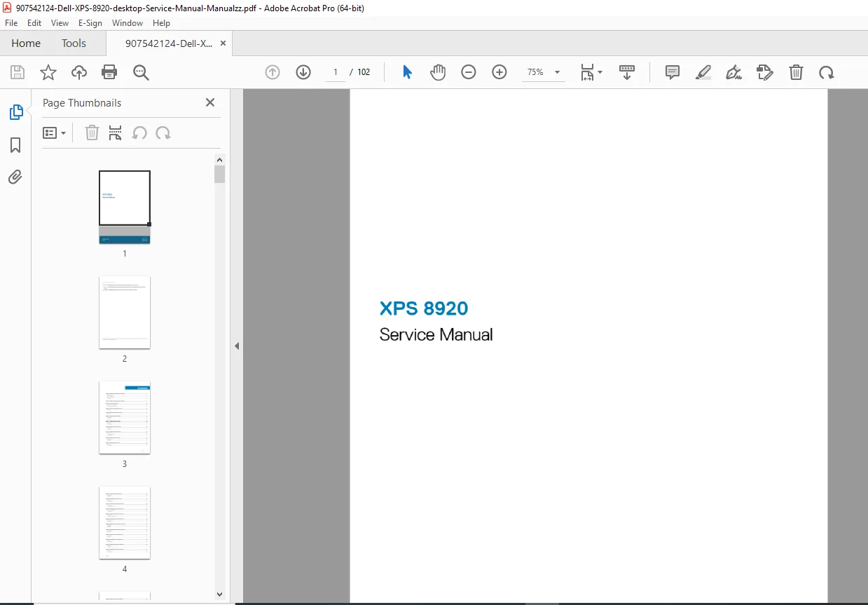Screen dimensions: 868x605
Task: Rotate page clockwise in toolbar
Action: [827, 72]
